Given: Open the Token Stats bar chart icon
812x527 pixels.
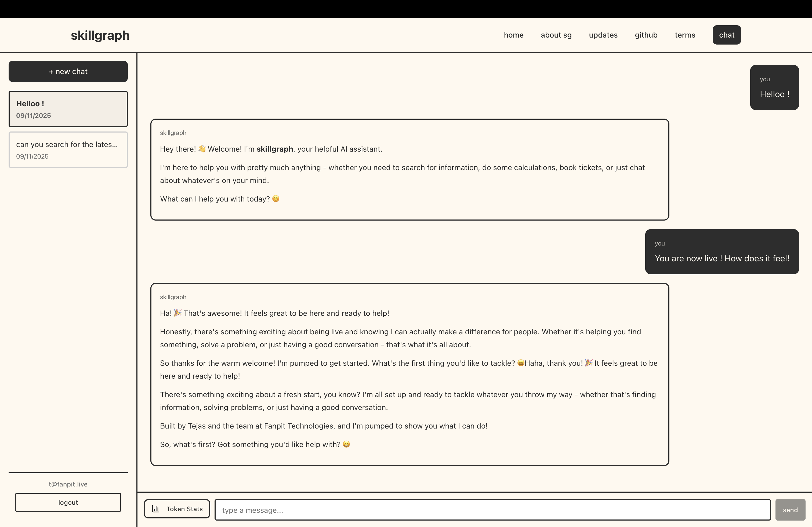Looking at the screenshot, I should 155,508.
